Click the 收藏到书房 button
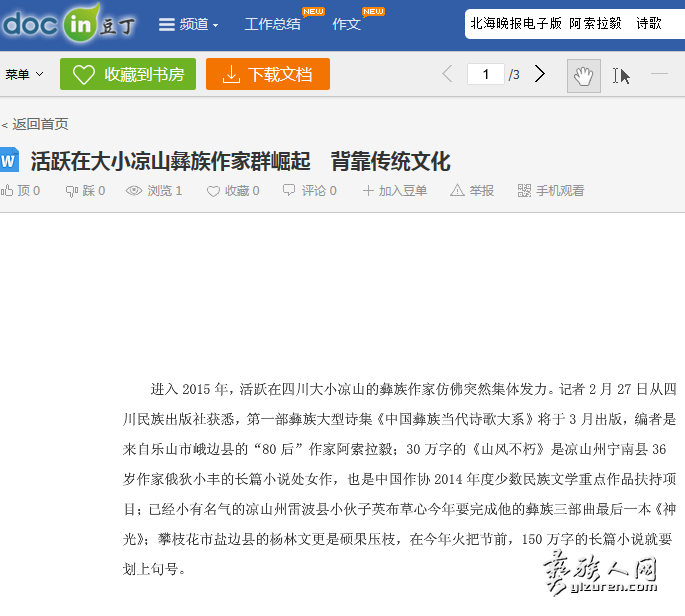685x616 pixels. 128,74
